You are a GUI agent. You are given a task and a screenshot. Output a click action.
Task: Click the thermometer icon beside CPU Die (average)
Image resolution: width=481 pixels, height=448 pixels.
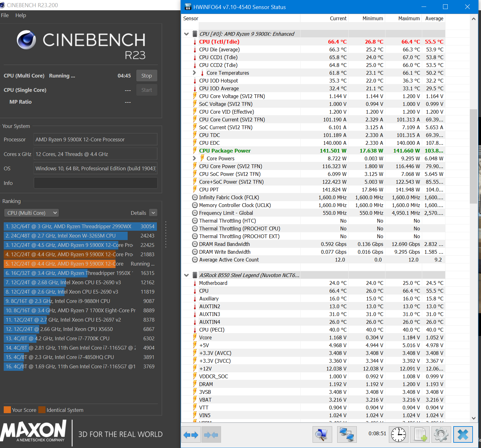pyautogui.click(x=195, y=50)
